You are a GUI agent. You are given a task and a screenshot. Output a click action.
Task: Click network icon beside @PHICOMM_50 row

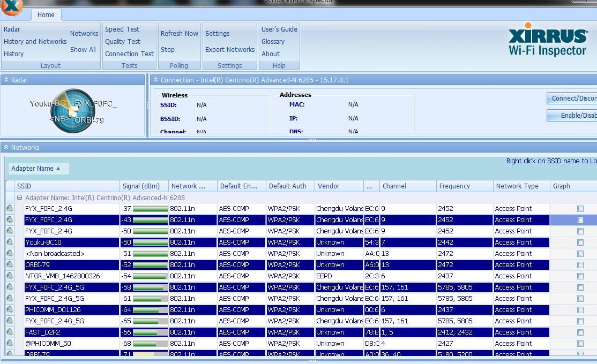tap(10, 343)
